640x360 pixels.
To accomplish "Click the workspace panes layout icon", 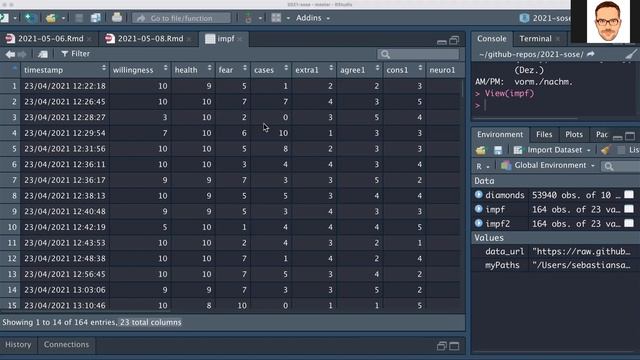I will pos(276,18).
